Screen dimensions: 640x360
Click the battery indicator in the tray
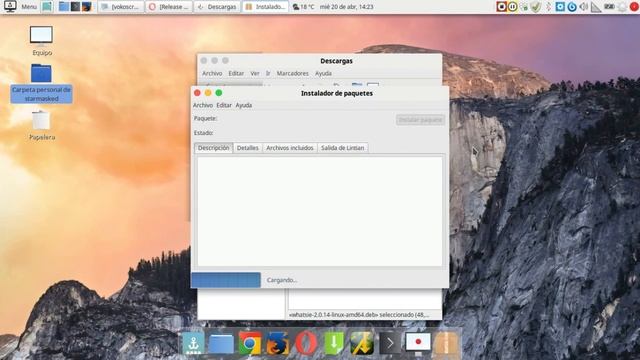point(609,7)
